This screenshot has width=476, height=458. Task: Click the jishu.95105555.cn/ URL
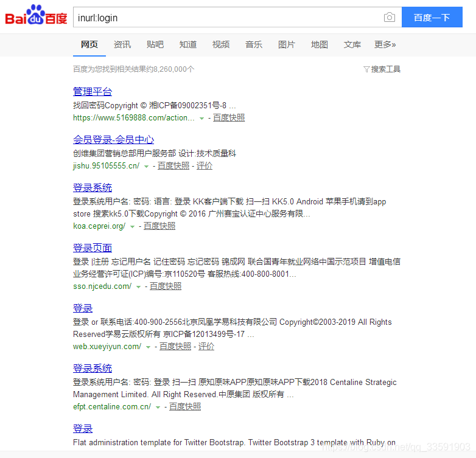(x=107, y=166)
